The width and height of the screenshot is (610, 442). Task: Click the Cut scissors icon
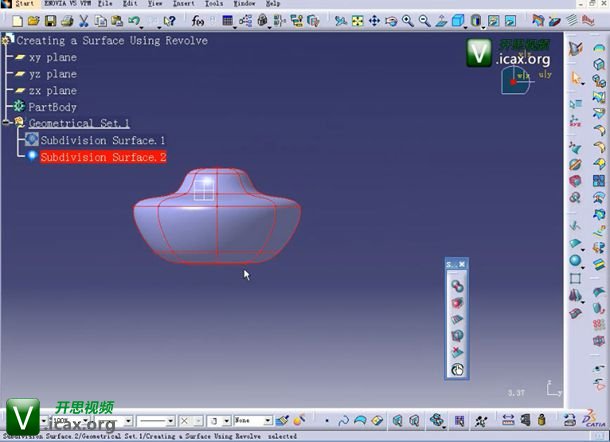click(x=83, y=20)
